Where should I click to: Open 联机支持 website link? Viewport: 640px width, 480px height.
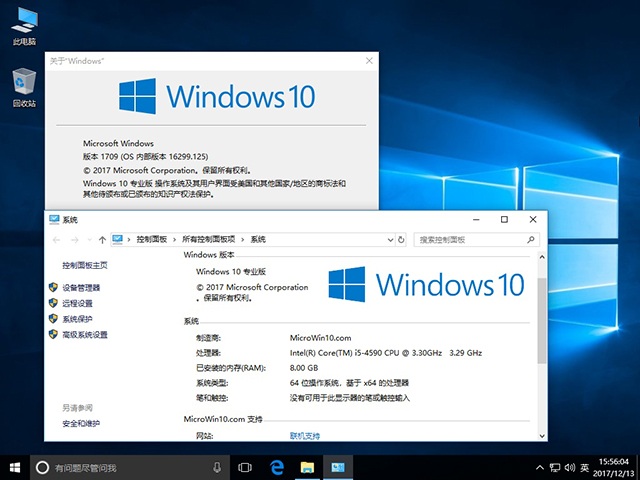[x=304, y=436]
